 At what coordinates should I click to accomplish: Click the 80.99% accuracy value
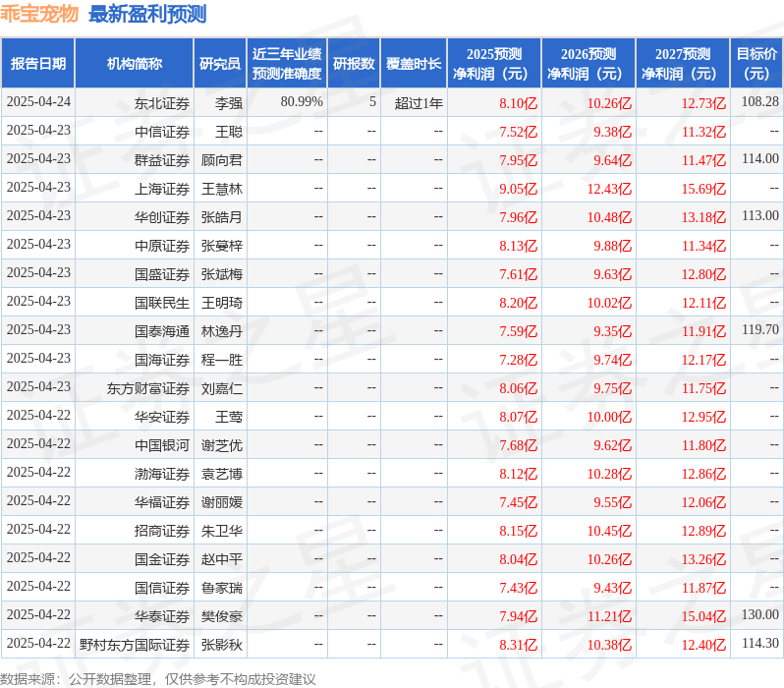click(302, 102)
